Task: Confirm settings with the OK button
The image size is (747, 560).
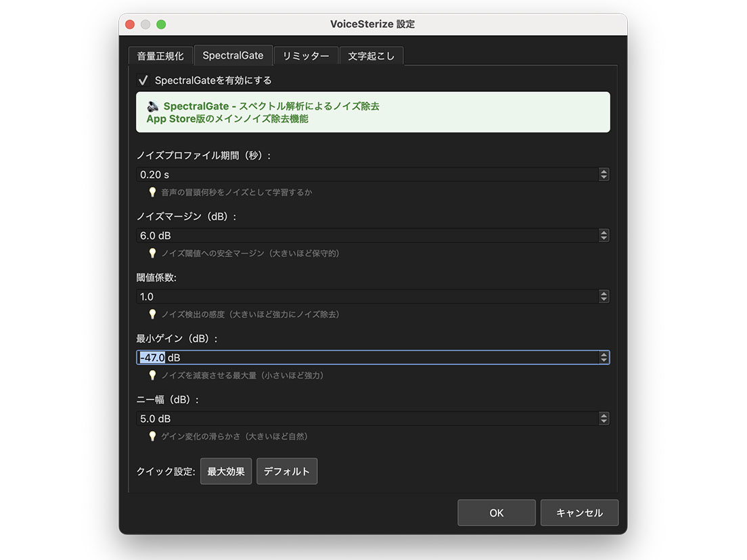Action: pos(497,513)
